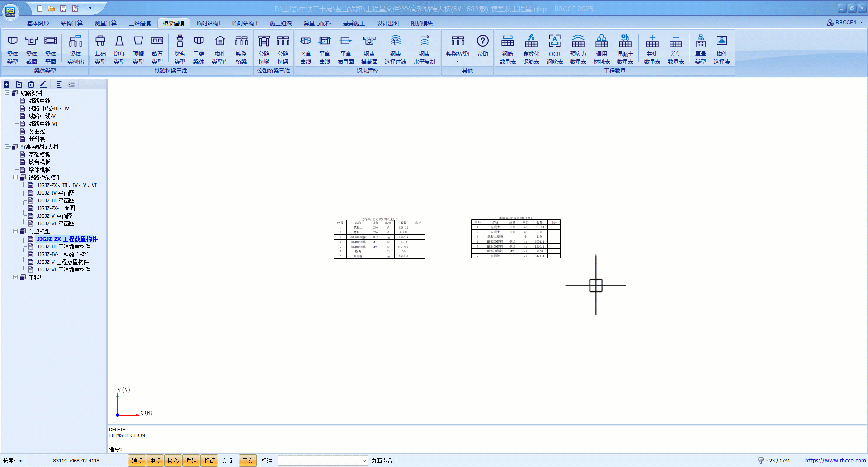868x467 pixels.
Task: Open the 混凝土数量表 tool
Action: 625,49
